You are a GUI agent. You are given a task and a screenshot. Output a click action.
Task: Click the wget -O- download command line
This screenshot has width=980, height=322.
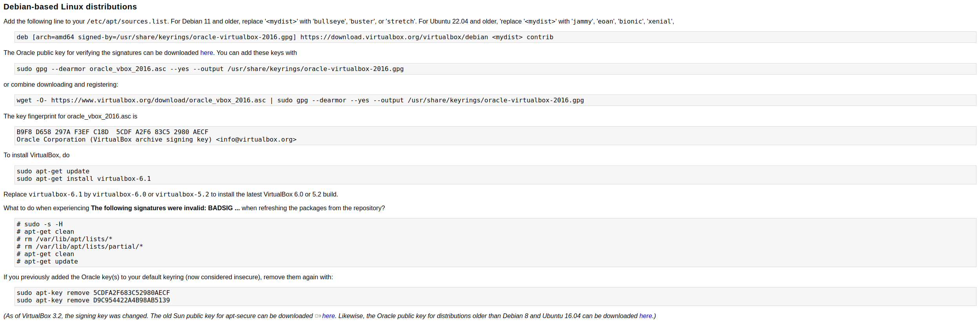(x=300, y=100)
